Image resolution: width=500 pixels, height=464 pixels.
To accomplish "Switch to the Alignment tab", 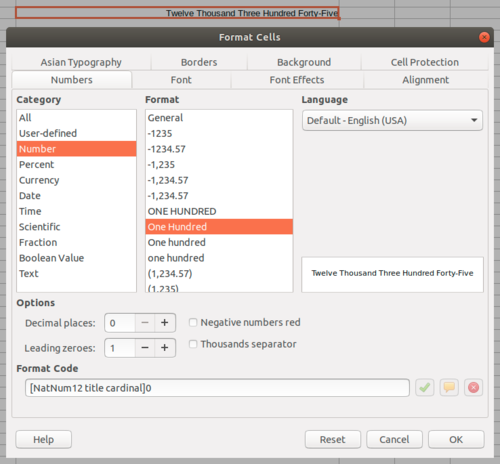I will click(425, 80).
